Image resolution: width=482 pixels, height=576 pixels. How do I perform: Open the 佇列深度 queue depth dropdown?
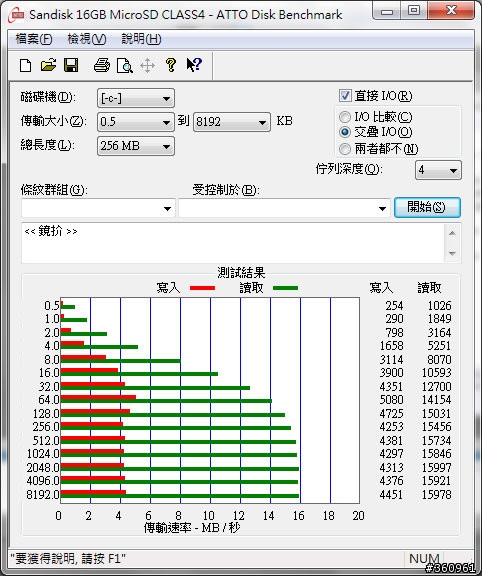(x=438, y=170)
